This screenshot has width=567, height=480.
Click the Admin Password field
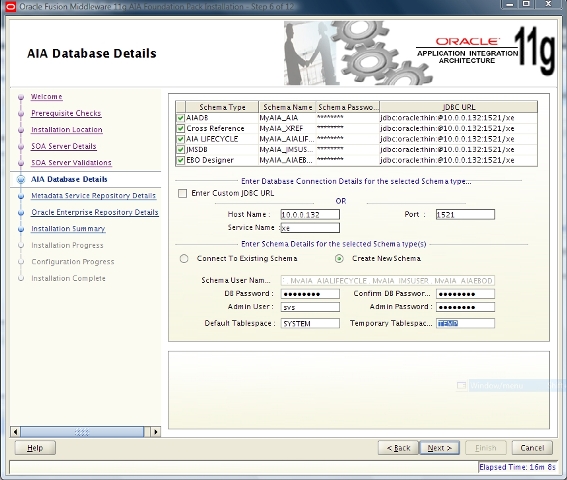pos(465,307)
